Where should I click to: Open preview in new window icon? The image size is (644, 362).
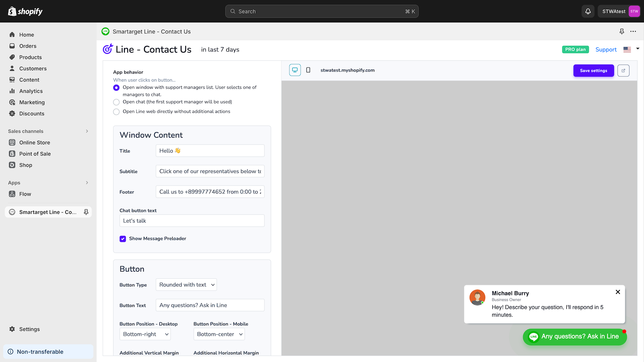click(623, 70)
